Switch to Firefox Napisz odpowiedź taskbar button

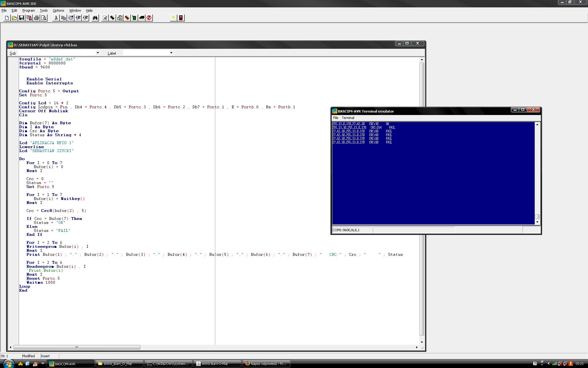(266, 364)
